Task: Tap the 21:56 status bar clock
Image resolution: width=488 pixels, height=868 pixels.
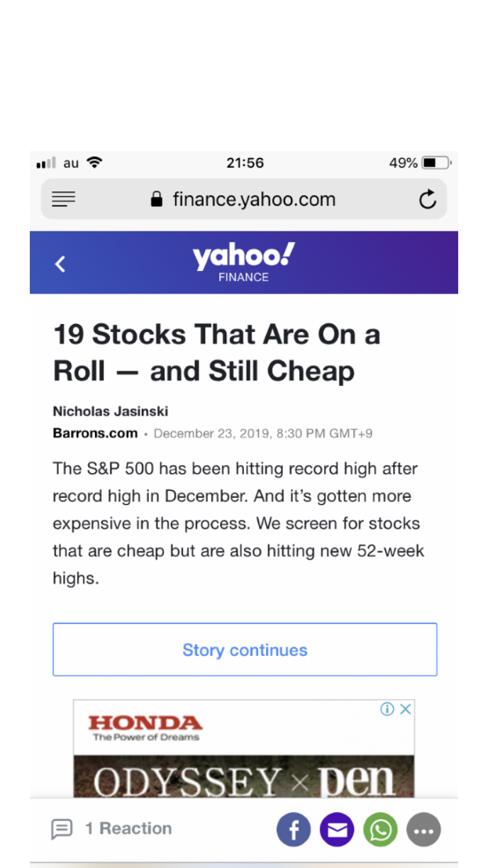Action: (x=245, y=163)
